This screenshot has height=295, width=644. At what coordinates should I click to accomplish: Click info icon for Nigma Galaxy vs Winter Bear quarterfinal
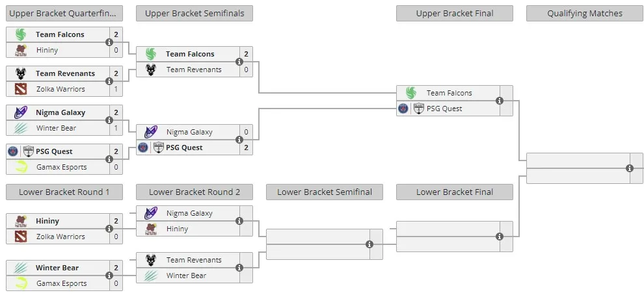(x=109, y=120)
